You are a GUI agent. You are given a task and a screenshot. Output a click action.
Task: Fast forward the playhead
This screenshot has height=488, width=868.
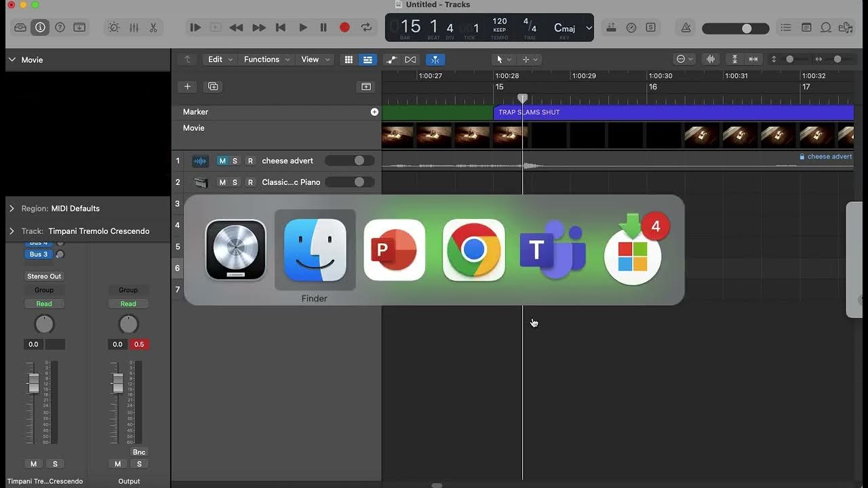point(258,28)
